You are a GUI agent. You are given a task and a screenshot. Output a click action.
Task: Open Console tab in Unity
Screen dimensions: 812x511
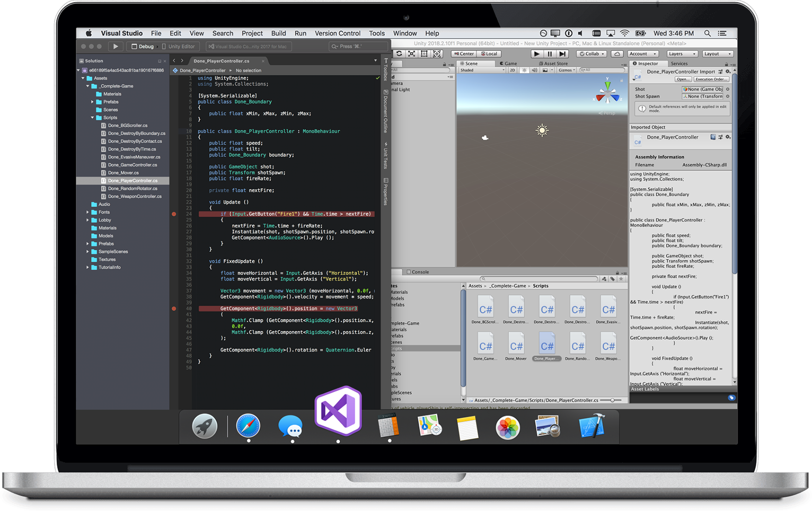click(418, 272)
